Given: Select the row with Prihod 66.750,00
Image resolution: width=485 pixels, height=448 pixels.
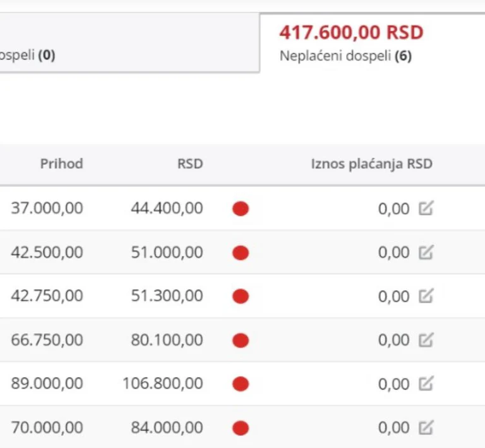Looking at the screenshot, I should click(47, 340).
